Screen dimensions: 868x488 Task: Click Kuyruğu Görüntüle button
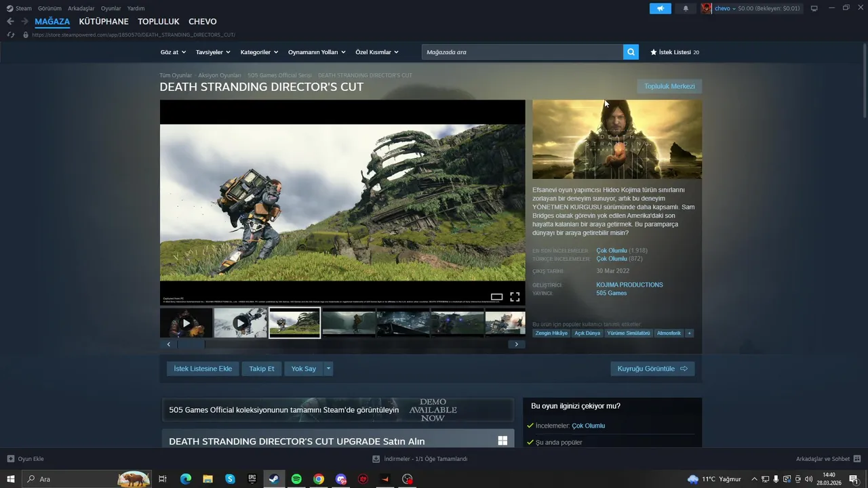tap(652, 369)
